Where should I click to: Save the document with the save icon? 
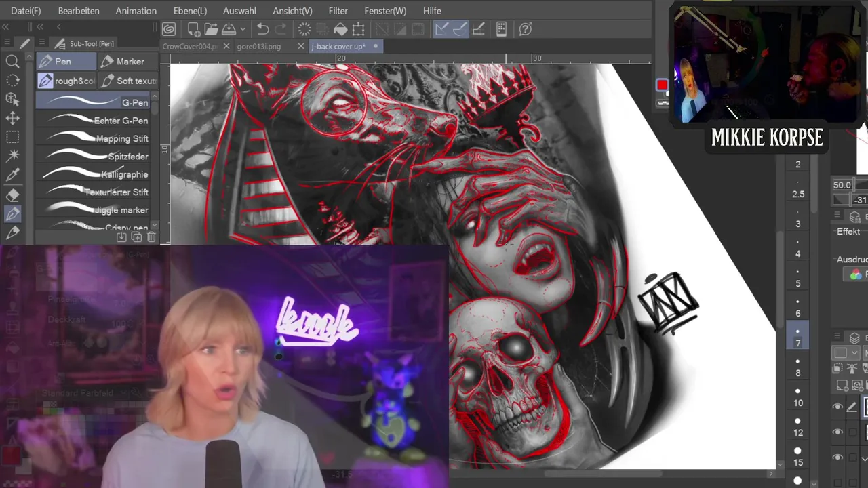coord(229,29)
